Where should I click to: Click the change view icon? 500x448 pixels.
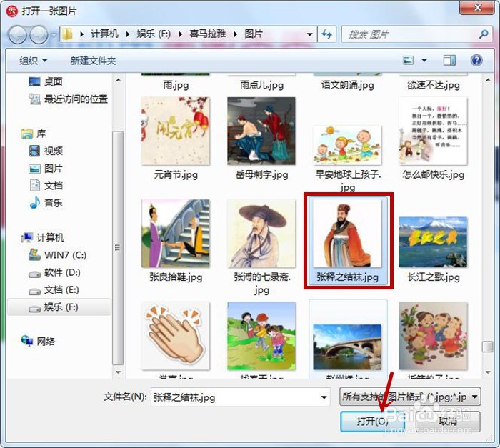(x=408, y=60)
